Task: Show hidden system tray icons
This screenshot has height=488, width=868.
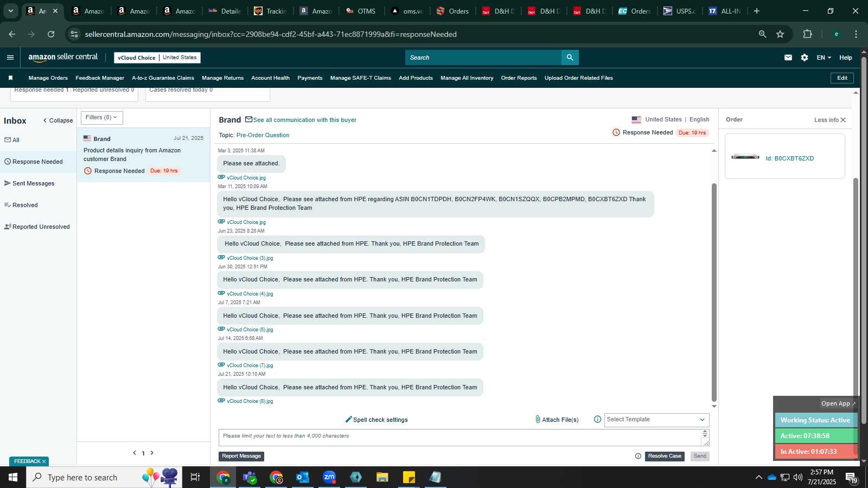Action: coord(758,477)
